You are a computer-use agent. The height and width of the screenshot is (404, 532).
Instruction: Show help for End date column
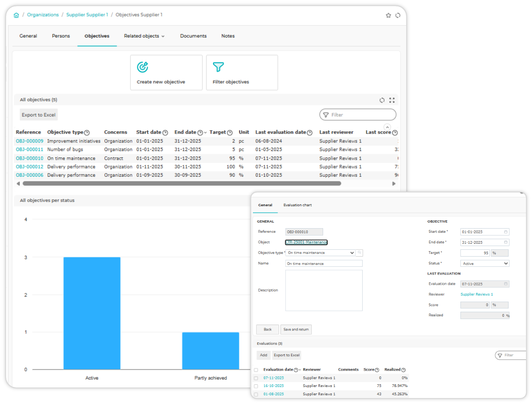point(200,133)
